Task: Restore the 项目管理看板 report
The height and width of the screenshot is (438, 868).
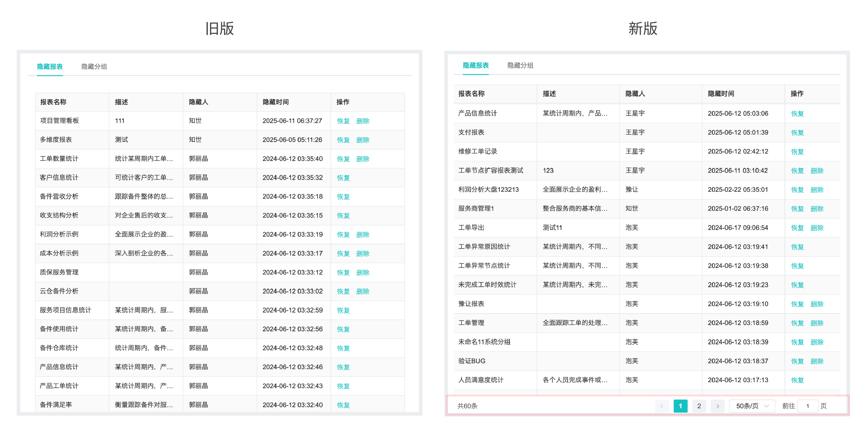Action: pyautogui.click(x=343, y=121)
